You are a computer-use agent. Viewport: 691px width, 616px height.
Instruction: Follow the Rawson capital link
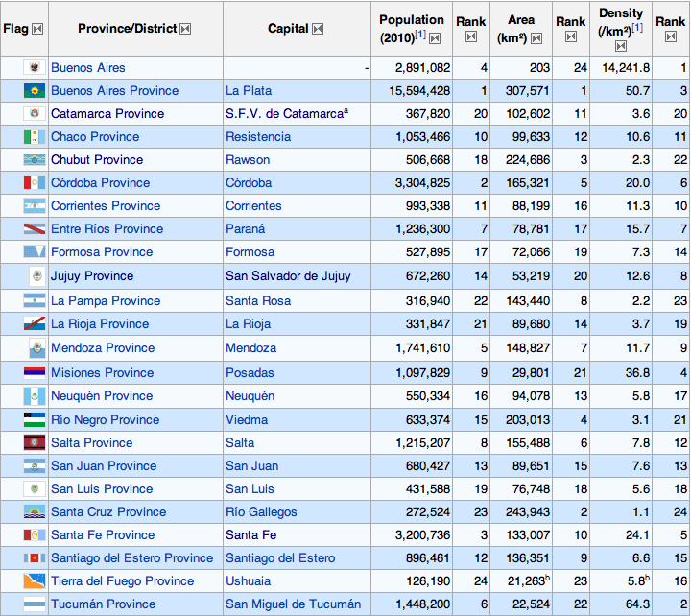(248, 159)
